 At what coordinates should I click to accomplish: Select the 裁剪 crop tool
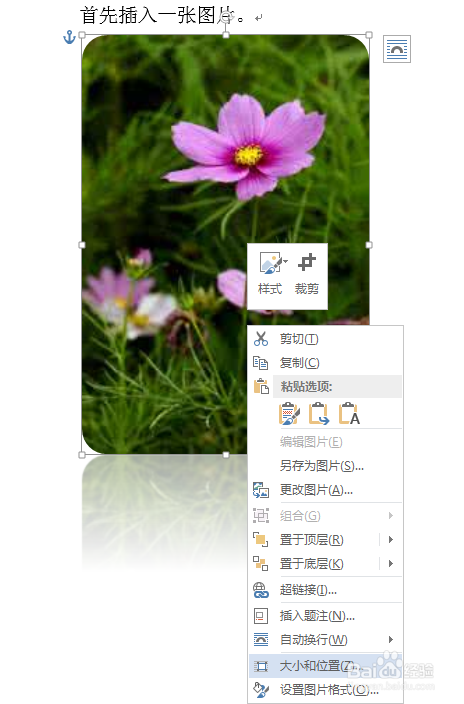tap(307, 274)
